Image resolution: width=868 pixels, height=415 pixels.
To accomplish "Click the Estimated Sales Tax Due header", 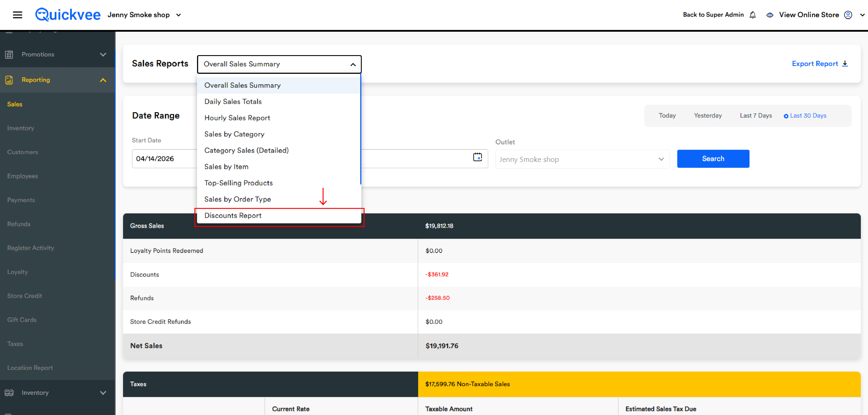I will point(661,409).
